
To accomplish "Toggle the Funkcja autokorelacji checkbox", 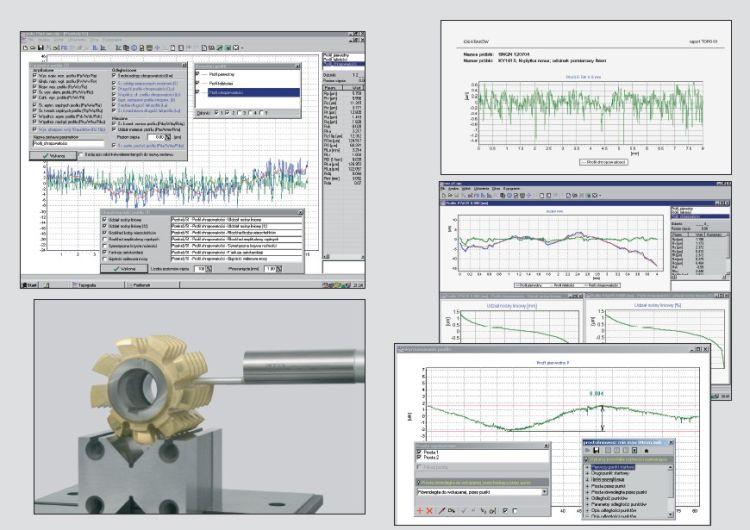I will 104,252.
